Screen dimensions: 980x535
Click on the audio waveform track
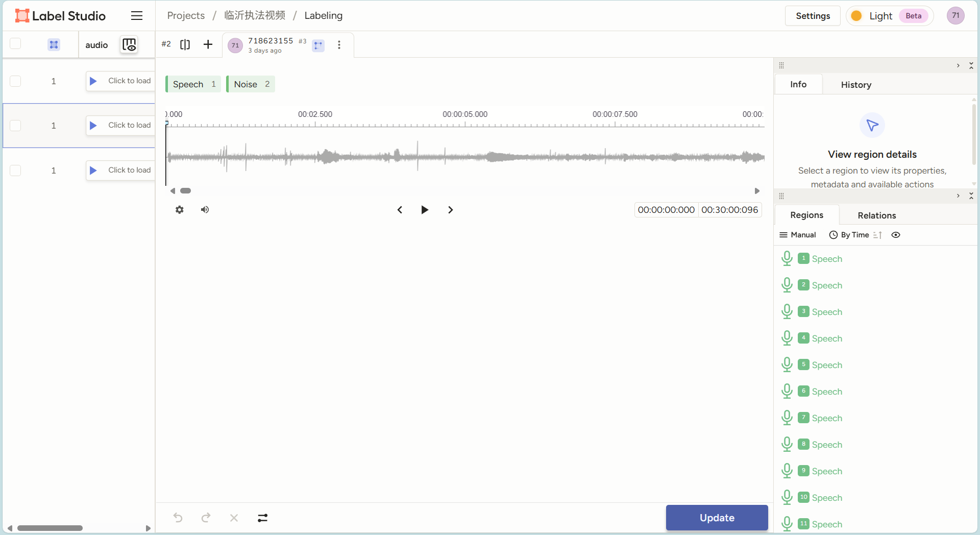(x=465, y=157)
